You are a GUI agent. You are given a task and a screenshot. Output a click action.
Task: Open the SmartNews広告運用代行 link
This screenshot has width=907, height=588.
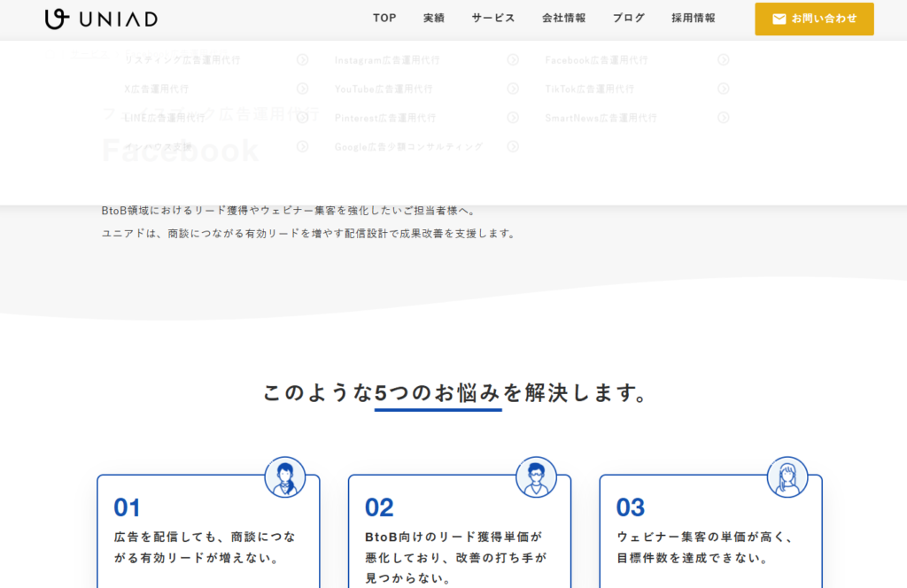(x=601, y=118)
